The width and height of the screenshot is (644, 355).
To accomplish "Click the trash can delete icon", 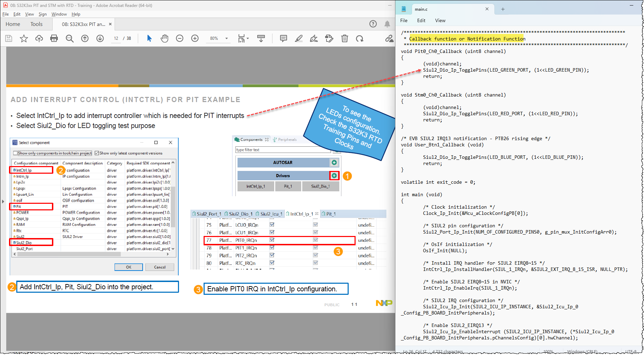I will click(x=345, y=38).
